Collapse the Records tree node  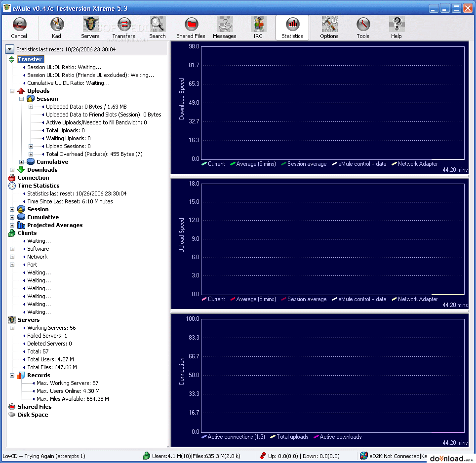click(12, 375)
